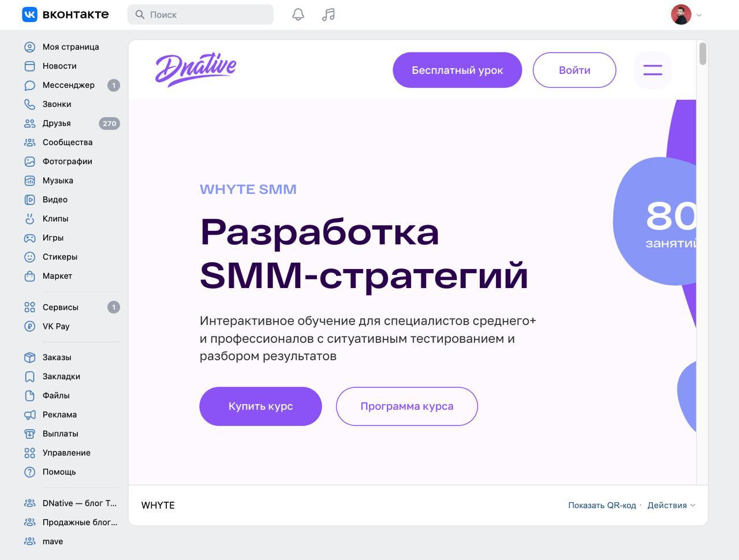Select Мессенджер in the sidebar

click(x=68, y=85)
